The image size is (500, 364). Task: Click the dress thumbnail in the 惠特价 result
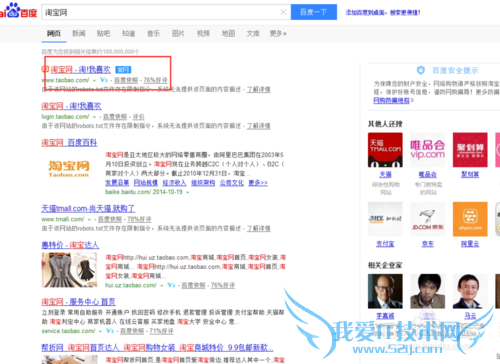69,270
